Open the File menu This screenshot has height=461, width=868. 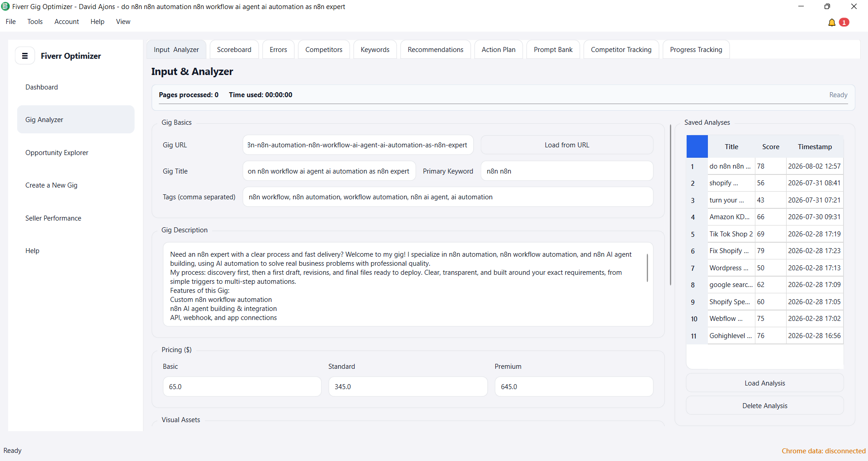coord(11,22)
